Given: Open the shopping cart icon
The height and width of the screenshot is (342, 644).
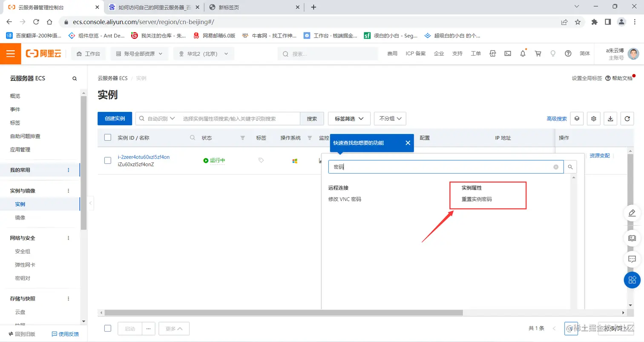Looking at the screenshot, I should pos(538,54).
